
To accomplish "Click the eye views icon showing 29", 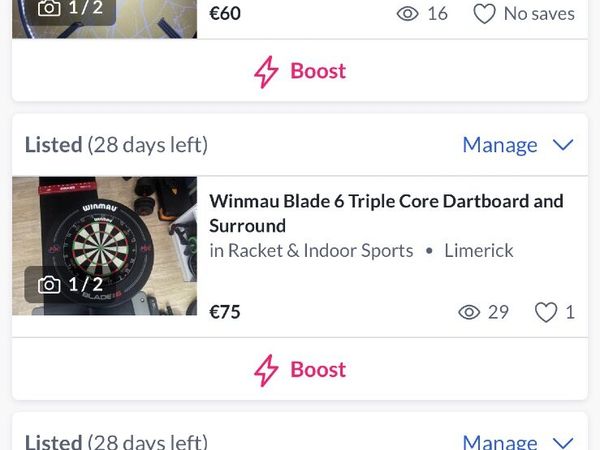I will coord(468,312).
